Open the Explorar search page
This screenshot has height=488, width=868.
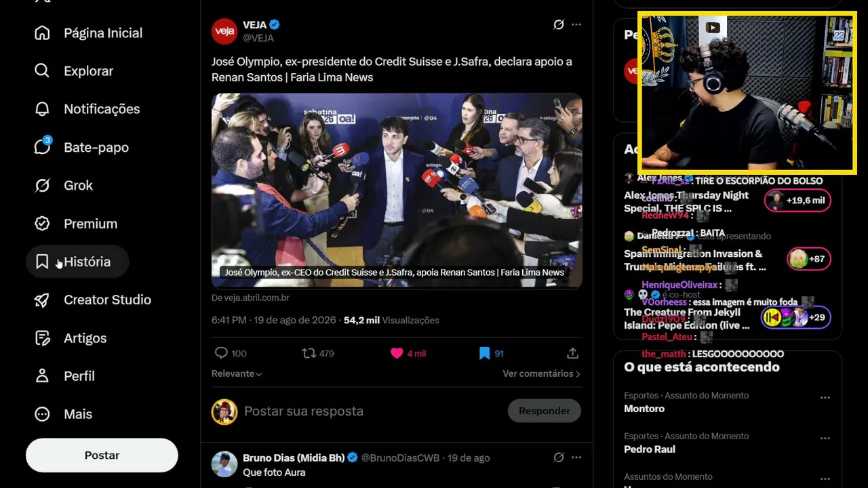click(x=74, y=70)
